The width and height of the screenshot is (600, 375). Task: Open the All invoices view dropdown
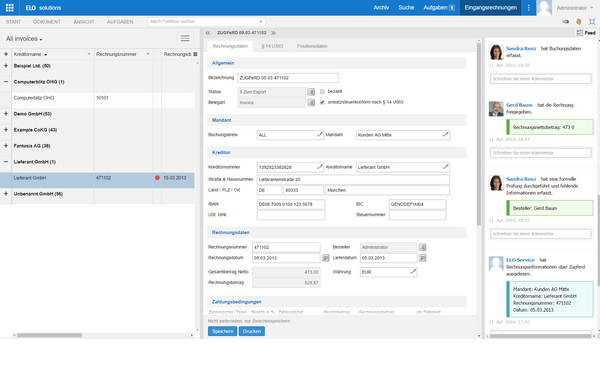coord(24,39)
